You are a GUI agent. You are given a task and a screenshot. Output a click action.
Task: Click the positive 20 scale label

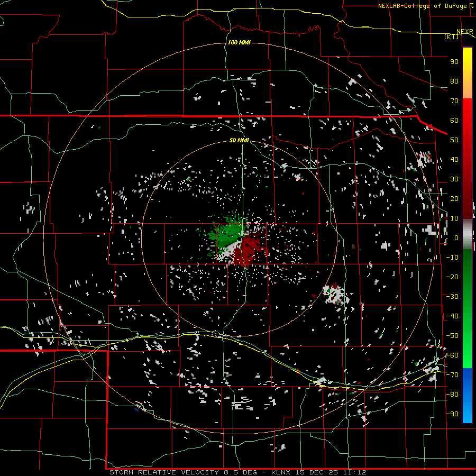point(454,199)
